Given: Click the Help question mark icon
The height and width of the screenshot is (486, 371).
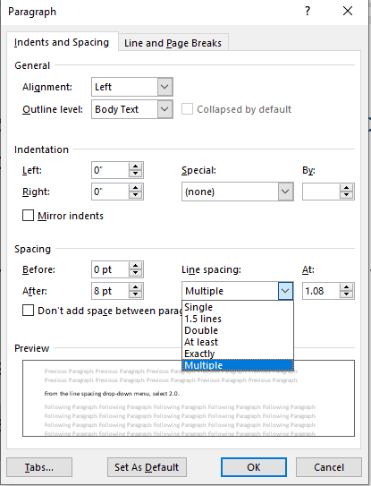Looking at the screenshot, I should pos(307,11).
